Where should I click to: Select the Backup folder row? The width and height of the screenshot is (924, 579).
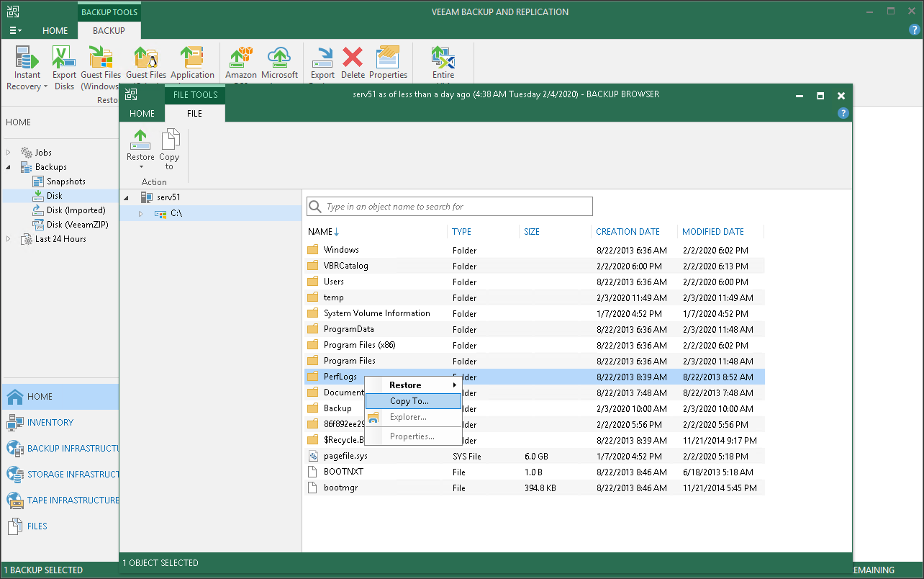click(535, 408)
